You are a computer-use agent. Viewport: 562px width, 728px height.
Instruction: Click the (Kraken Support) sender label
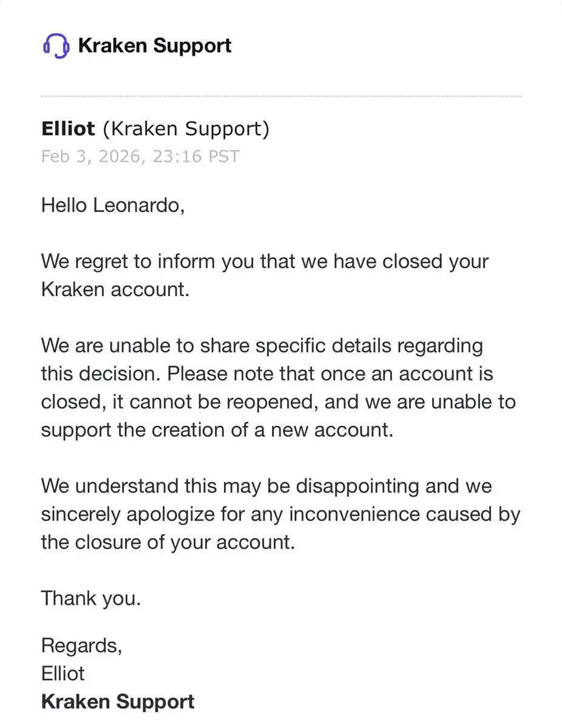point(186,129)
